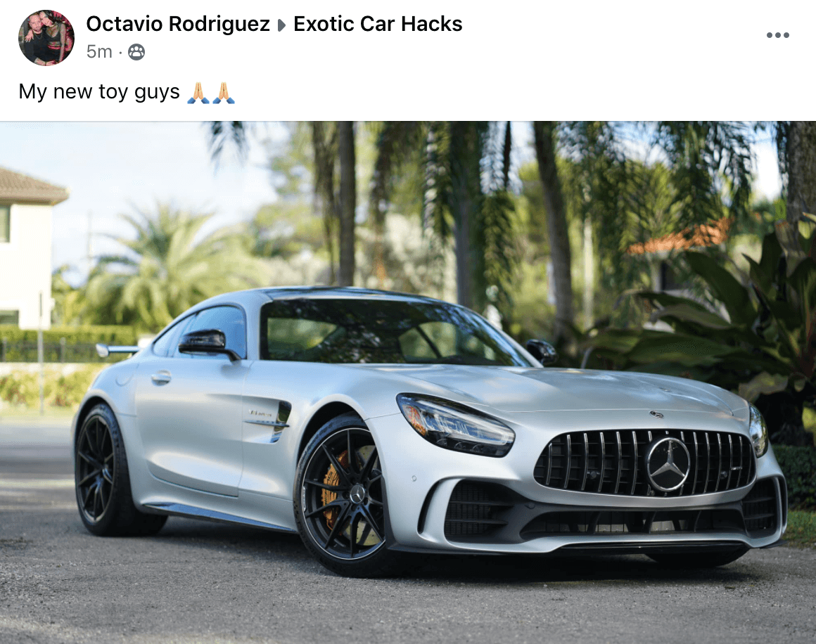This screenshot has height=644, width=816.
Task: Click the Mercedes star emblem on the grille
Action: pyautogui.click(x=668, y=464)
